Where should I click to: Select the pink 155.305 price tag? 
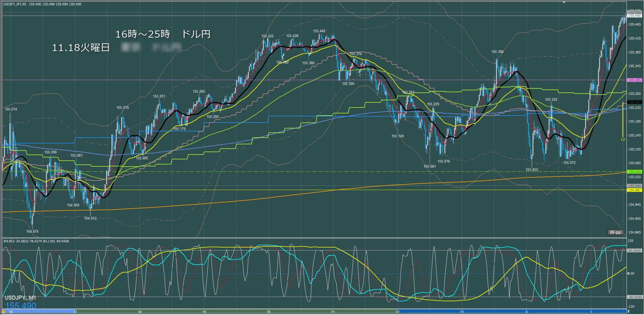click(x=634, y=80)
